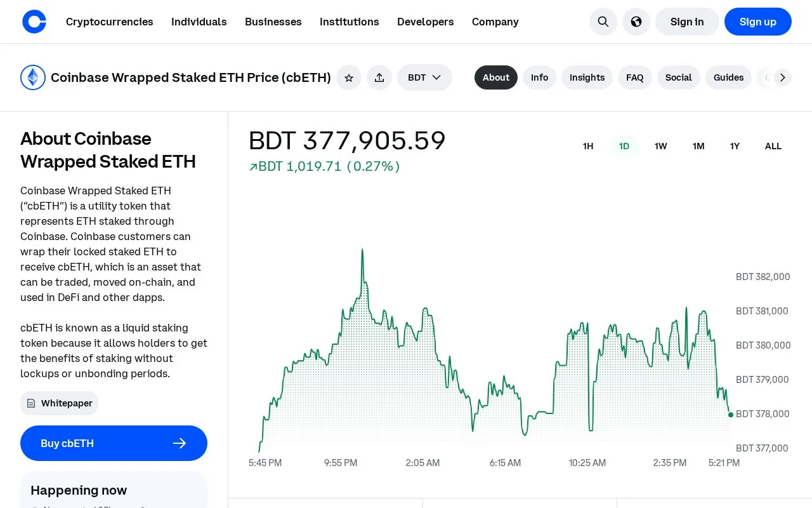Click the cbETH coin logo icon

pos(33,77)
